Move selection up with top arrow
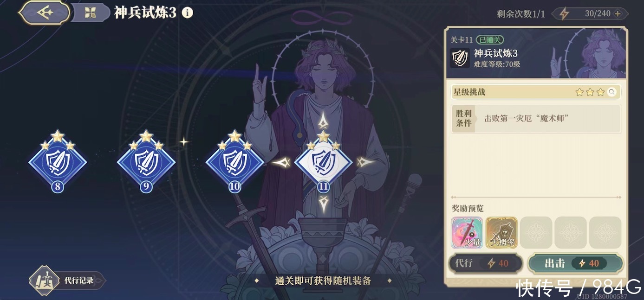 323,121
